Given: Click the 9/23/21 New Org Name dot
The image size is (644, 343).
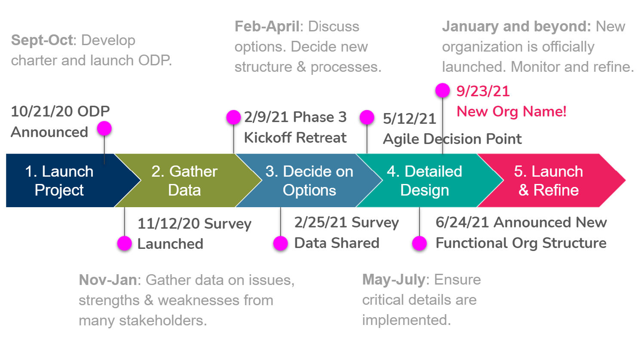Looking at the screenshot, I should click(x=442, y=90).
